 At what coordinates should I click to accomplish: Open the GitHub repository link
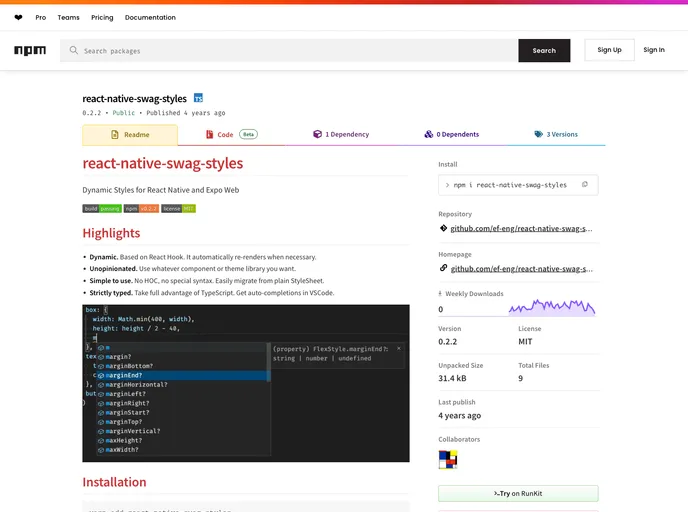tap(521, 228)
